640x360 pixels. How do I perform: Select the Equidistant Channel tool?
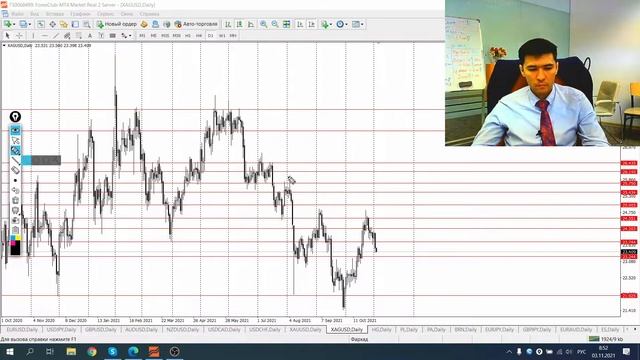(x=67, y=36)
